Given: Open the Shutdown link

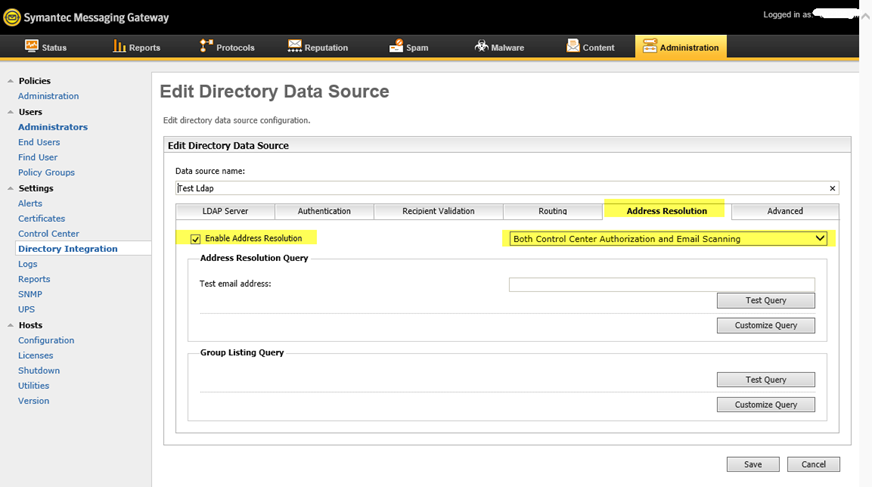Looking at the screenshot, I should (39, 371).
